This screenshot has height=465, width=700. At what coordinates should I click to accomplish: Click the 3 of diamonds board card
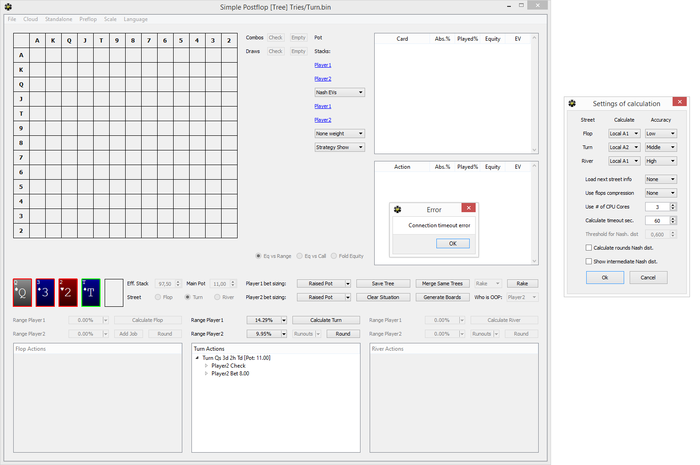(45, 292)
